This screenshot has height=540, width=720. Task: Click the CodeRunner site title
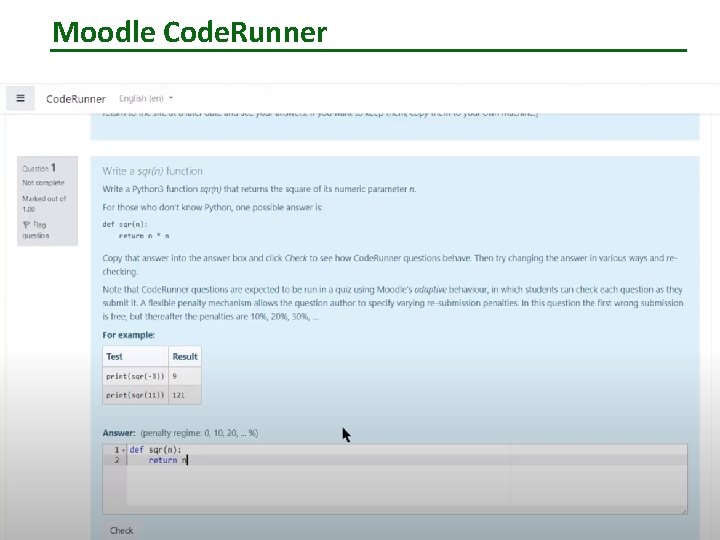click(76, 99)
